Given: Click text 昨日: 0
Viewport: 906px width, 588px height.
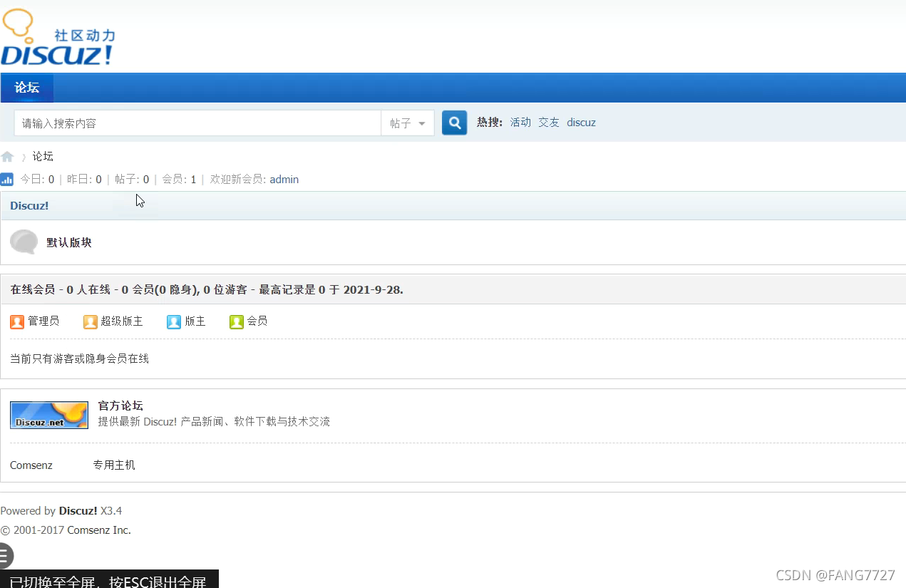Looking at the screenshot, I should [x=84, y=180].
